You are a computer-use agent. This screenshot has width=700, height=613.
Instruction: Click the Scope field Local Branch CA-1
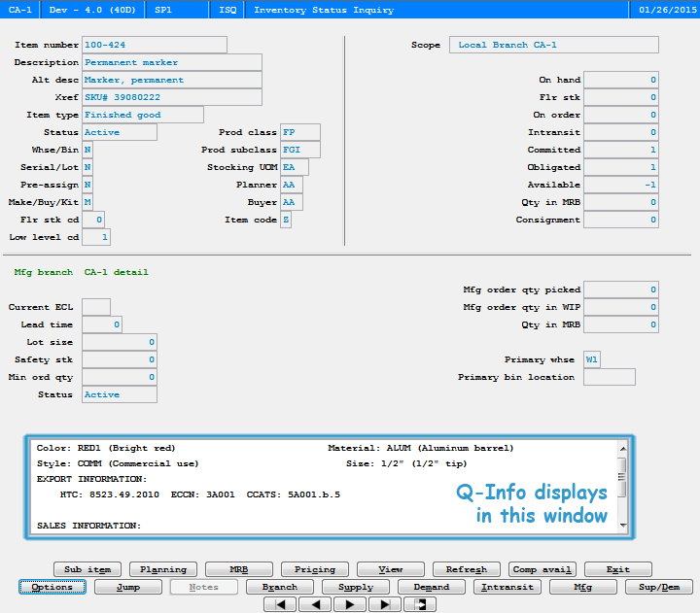click(x=553, y=45)
